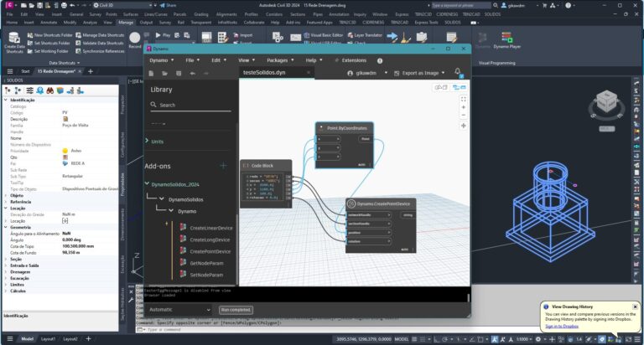
Task: Open Dynamo notifications bell
Action: click(x=458, y=73)
